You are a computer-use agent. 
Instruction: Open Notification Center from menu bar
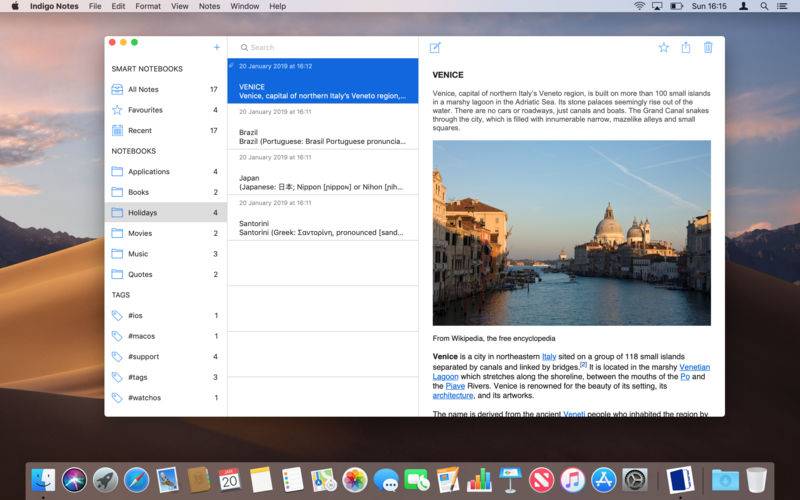[782, 6]
